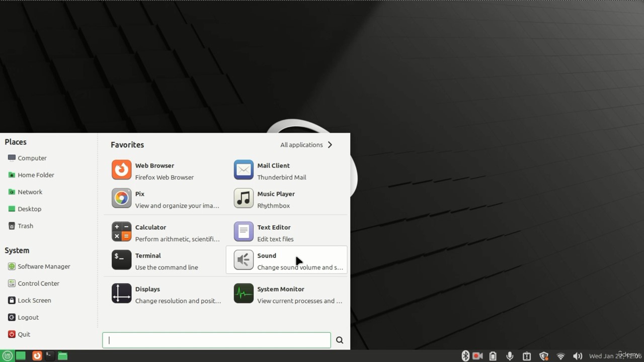Open Control Center
Viewport: 644px width, 362px height.
pyautogui.click(x=34, y=284)
